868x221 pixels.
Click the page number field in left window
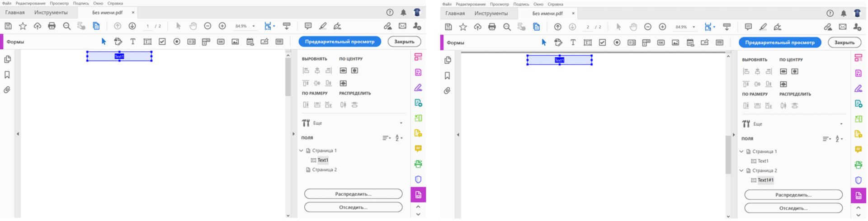coord(148,26)
